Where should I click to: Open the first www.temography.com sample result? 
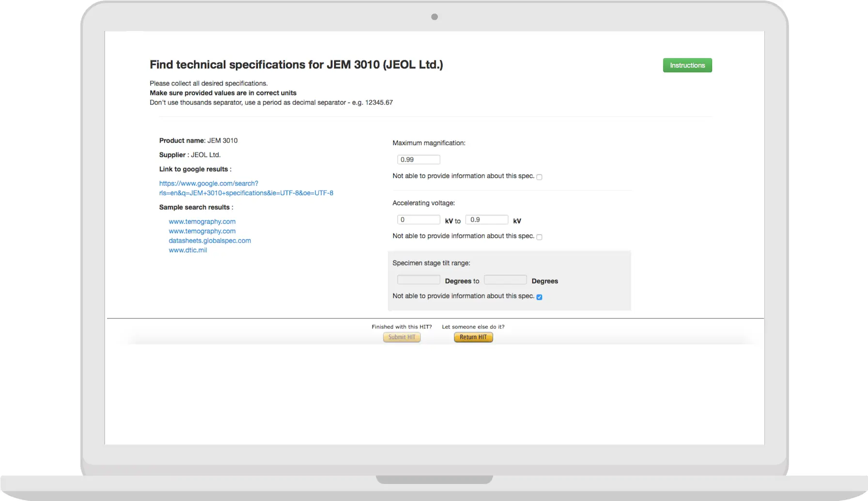pyautogui.click(x=202, y=221)
